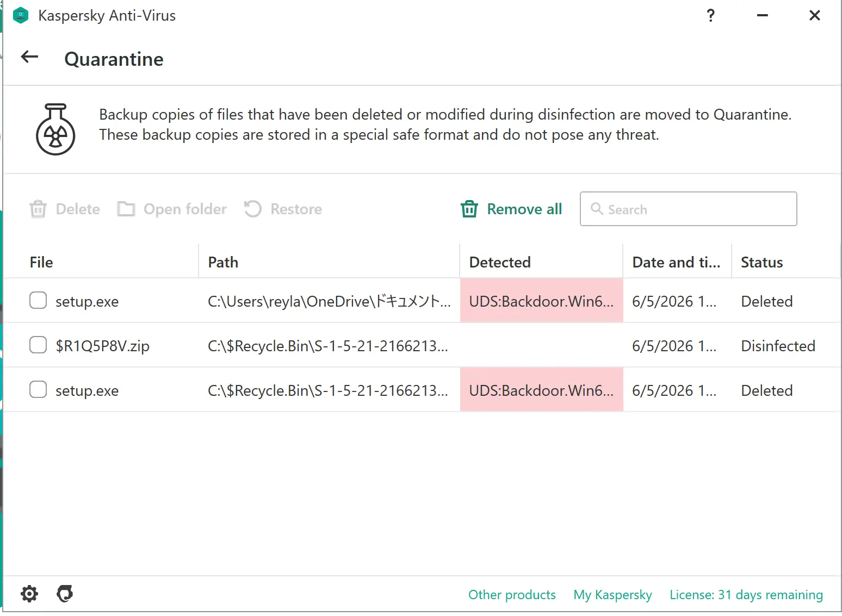Click the Recycle.Bin path of the last setup.exe
Viewport: 842px width, 616px height.
point(328,390)
